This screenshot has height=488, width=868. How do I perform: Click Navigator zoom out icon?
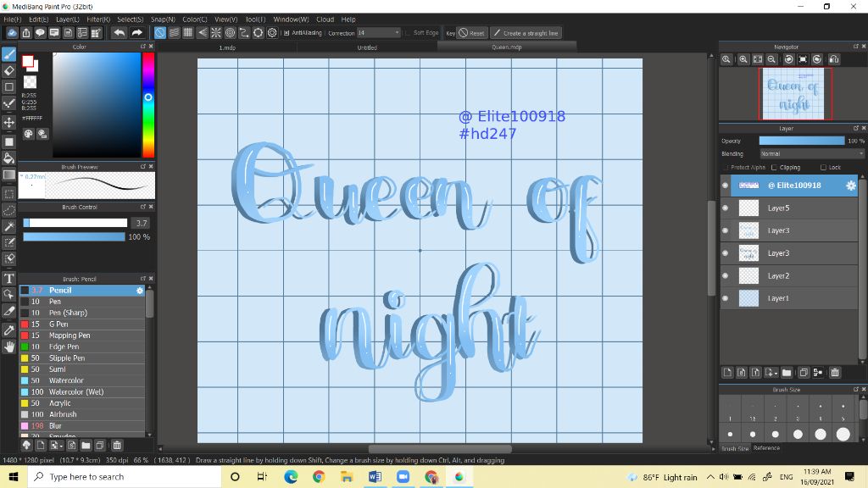pos(771,59)
